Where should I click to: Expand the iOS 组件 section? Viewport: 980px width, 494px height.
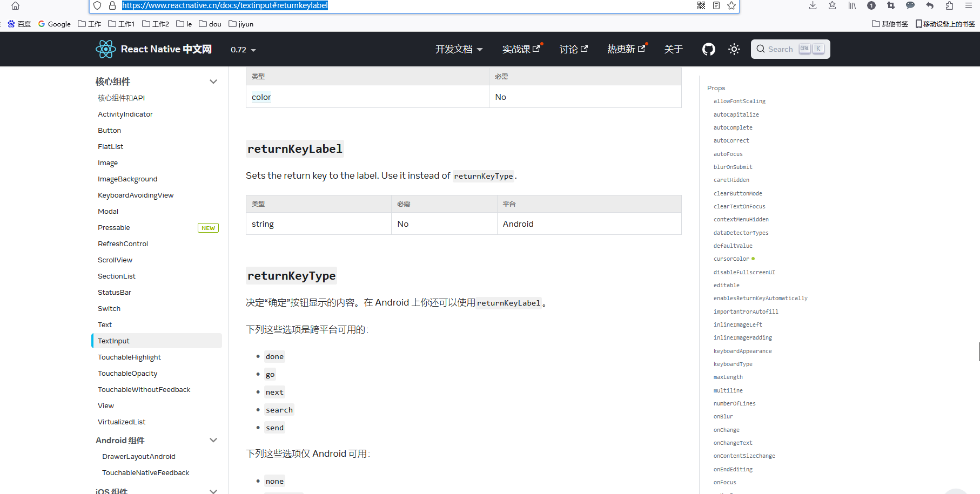(x=213, y=490)
